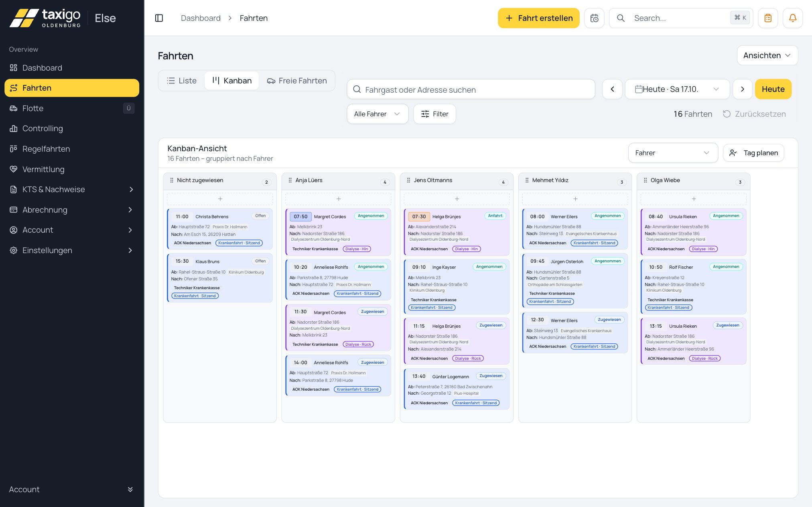Image resolution: width=812 pixels, height=507 pixels.
Task: Toggle the sidebar collapse icon
Action: (159, 18)
